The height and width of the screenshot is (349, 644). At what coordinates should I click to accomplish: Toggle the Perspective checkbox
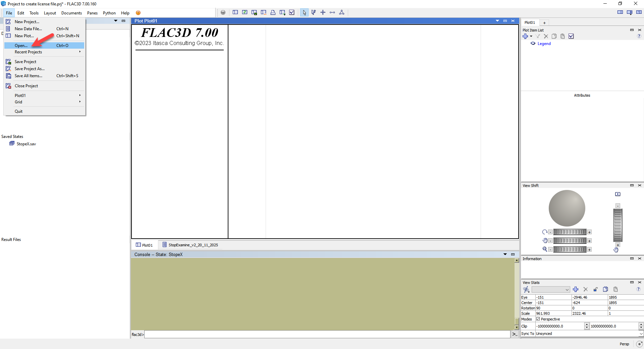pyautogui.click(x=538, y=319)
